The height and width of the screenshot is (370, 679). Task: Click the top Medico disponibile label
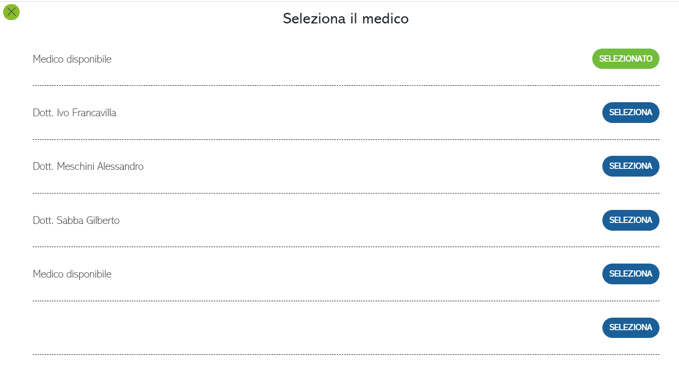coord(72,59)
